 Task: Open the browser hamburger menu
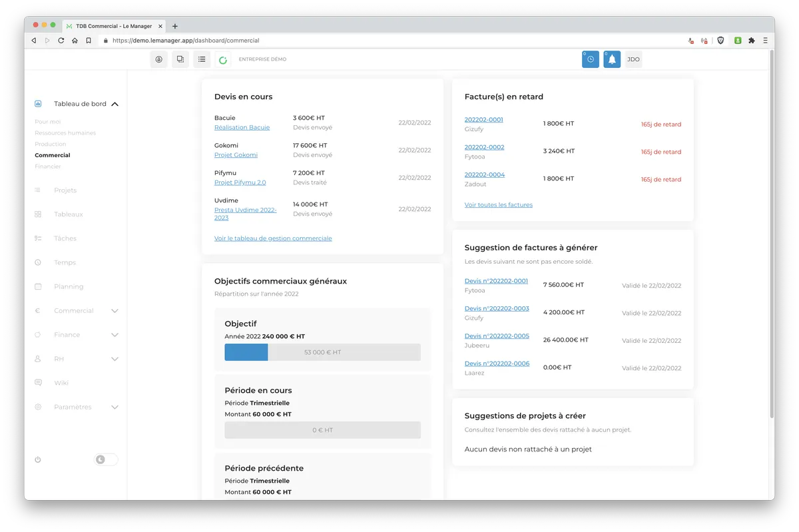coord(766,41)
